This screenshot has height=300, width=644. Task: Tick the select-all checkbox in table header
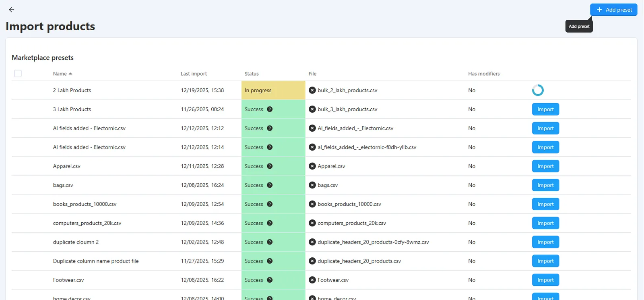pos(18,74)
